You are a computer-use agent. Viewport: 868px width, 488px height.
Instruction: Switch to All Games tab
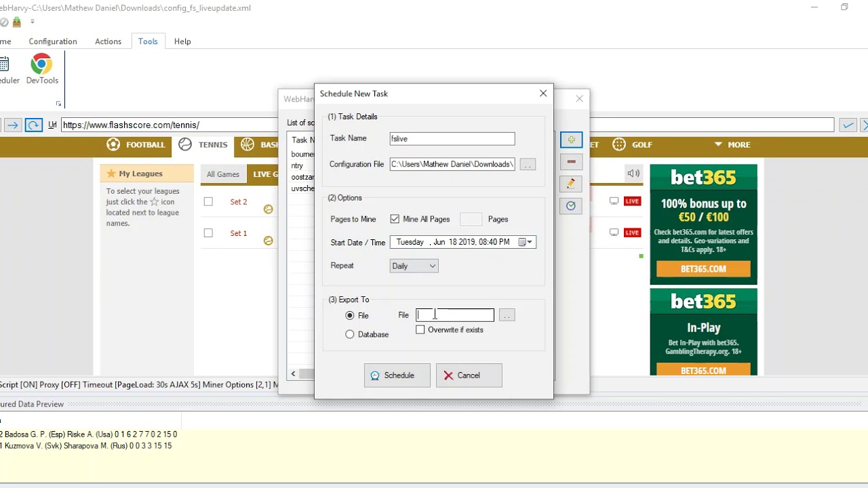223,174
